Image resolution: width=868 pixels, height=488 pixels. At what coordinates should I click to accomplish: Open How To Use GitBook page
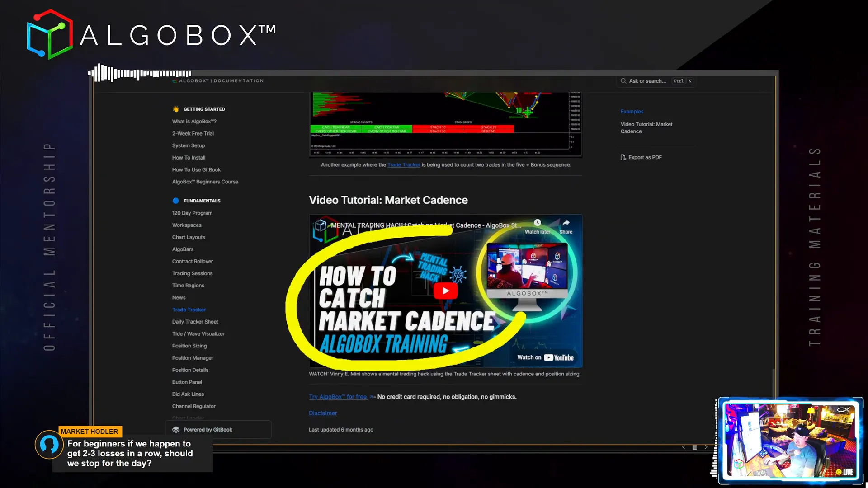click(x=196, y=170)
